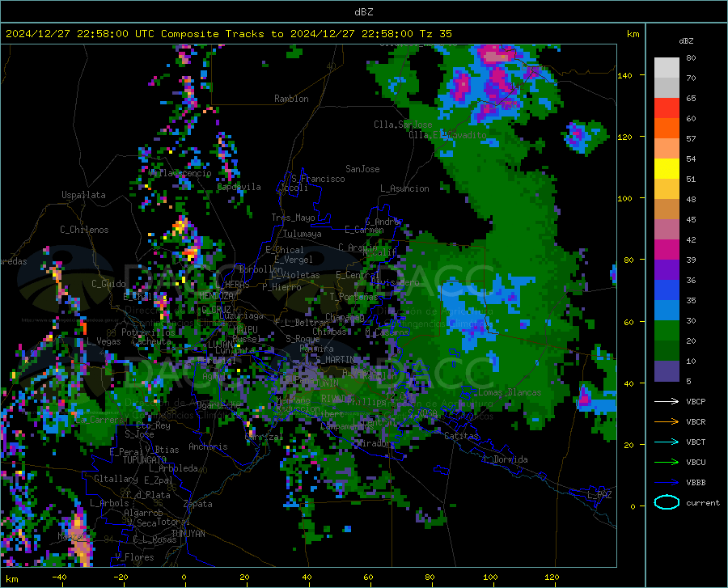
Task: Click the Catitas label
Action: coord(461,436)
